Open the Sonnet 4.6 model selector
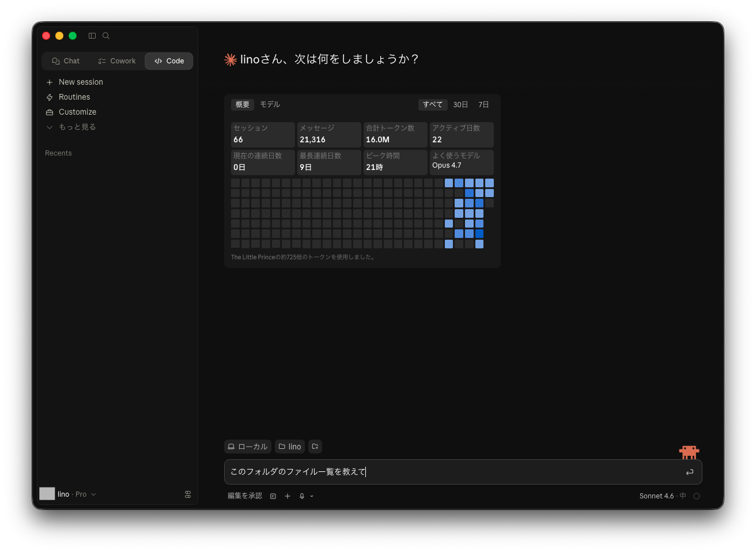 point(663,496)
